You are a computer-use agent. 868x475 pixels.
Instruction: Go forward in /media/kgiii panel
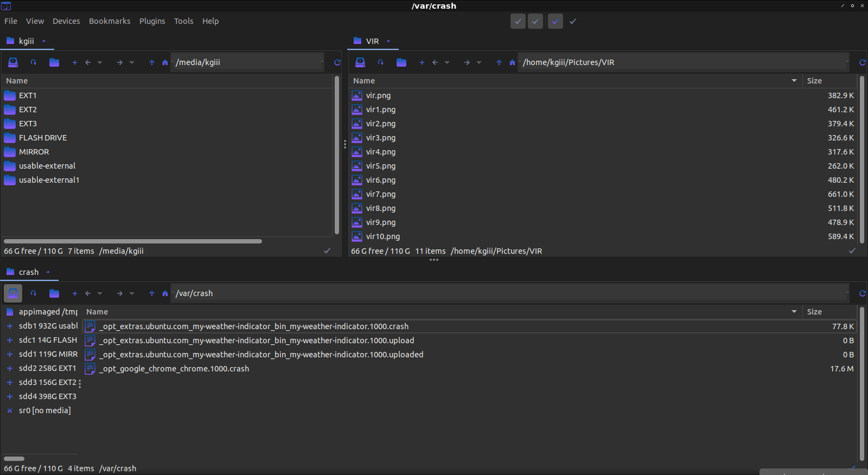[120, 62]
